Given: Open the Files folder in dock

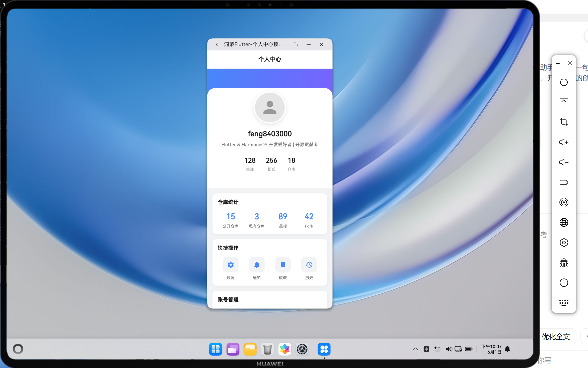Looking at the screenshot, I should click(x=250, y=349).
